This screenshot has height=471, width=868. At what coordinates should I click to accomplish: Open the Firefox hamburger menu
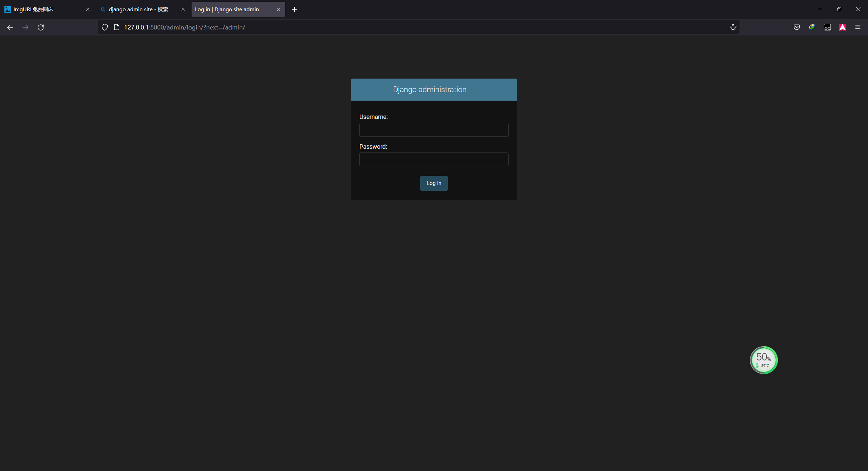(858, 27)
